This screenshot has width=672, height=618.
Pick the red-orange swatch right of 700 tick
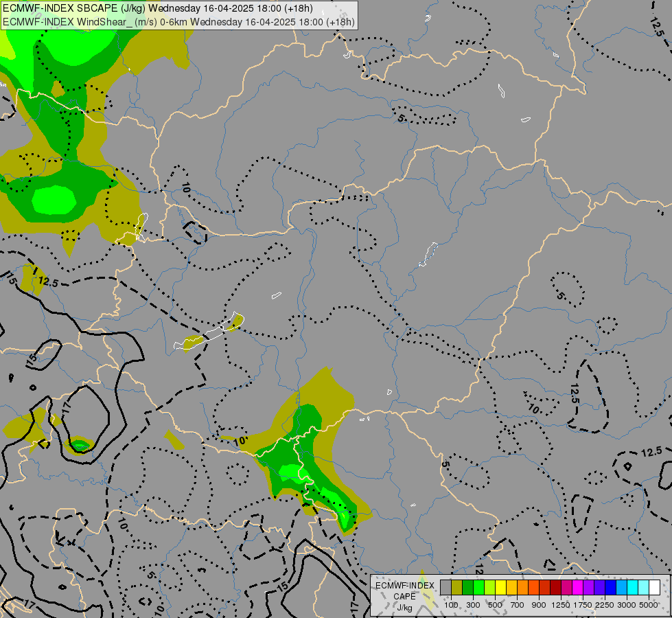tap(533, 588)
